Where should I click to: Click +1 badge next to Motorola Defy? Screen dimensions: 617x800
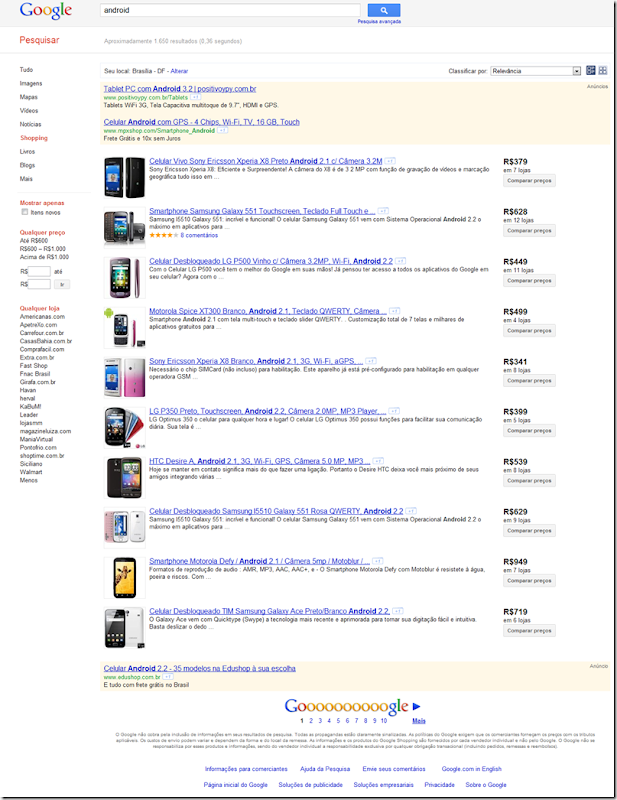click(378, 561)
